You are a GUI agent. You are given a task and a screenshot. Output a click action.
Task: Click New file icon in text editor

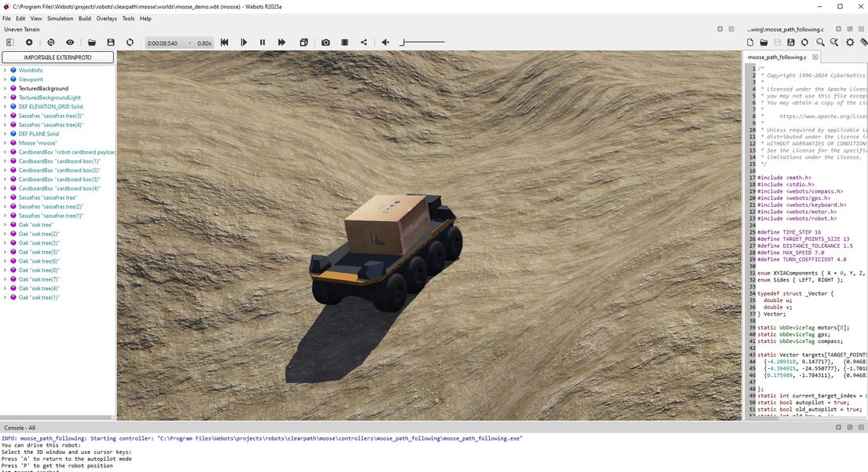click(x=750, y=42)
